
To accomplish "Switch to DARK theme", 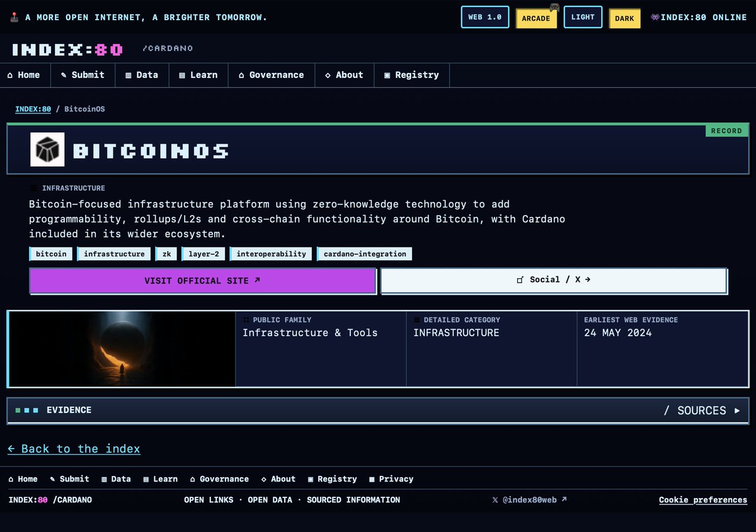I will [x=624, y=18].
